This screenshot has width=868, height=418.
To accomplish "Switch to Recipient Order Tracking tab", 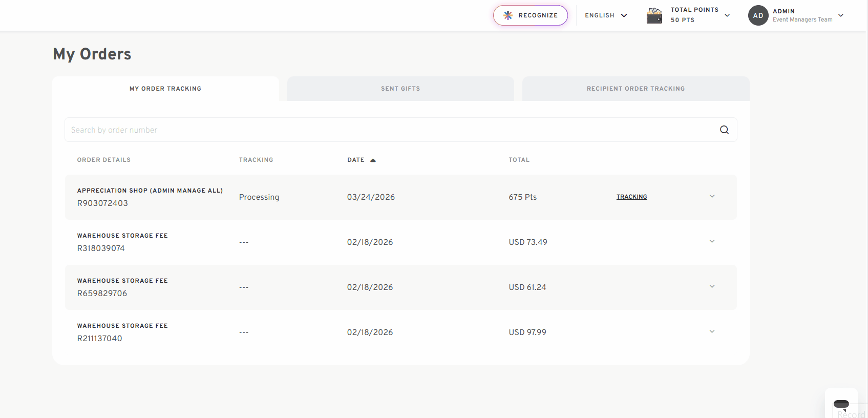I will click(636, 89).
